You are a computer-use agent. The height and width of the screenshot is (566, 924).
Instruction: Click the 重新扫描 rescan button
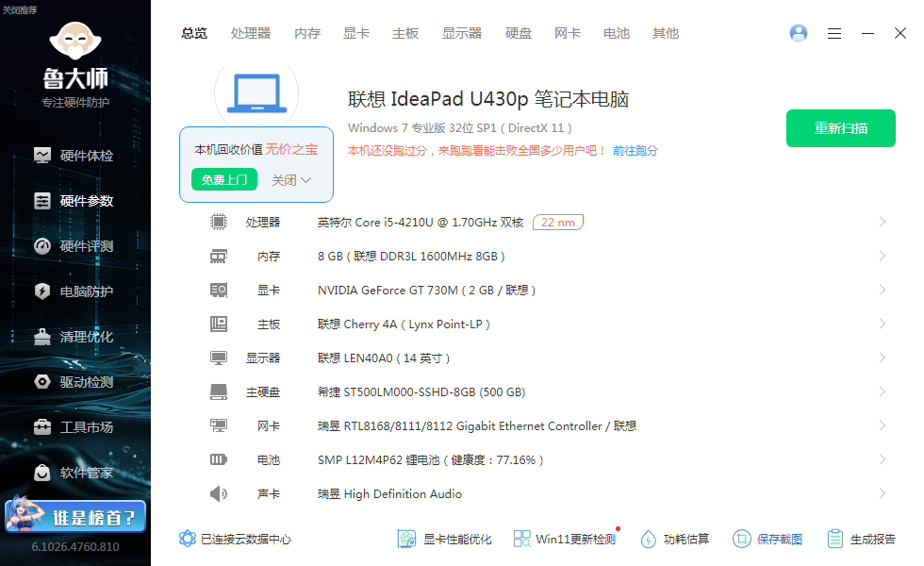(x=841, y=128)
